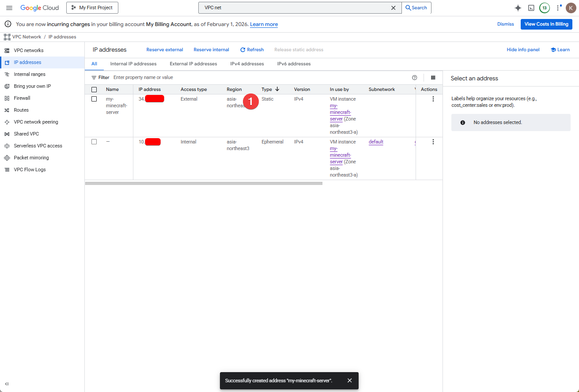Hide the info panel
579x392 pixels.
click(523, 50)
